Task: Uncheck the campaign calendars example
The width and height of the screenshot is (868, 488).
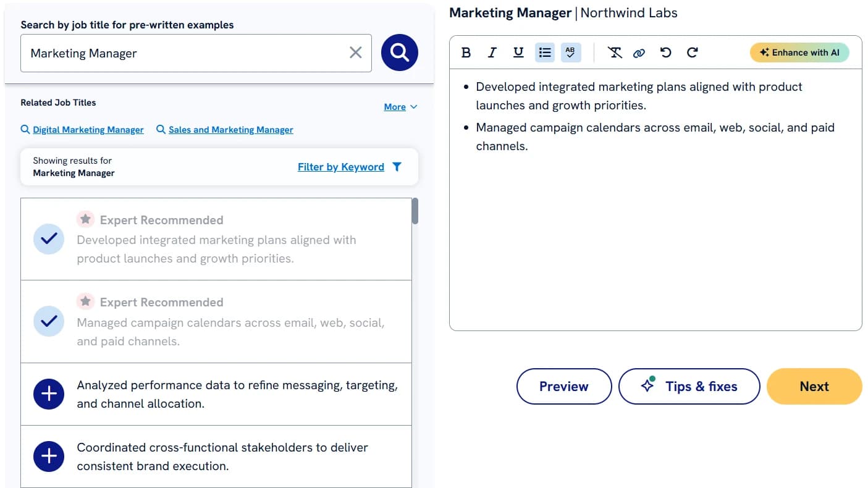Action: coord(49,321)
